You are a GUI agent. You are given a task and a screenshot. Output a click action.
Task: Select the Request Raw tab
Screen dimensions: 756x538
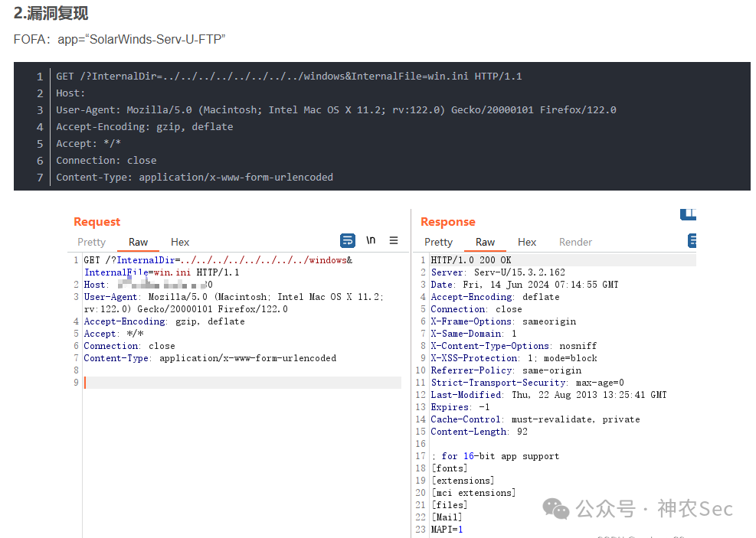139,243
